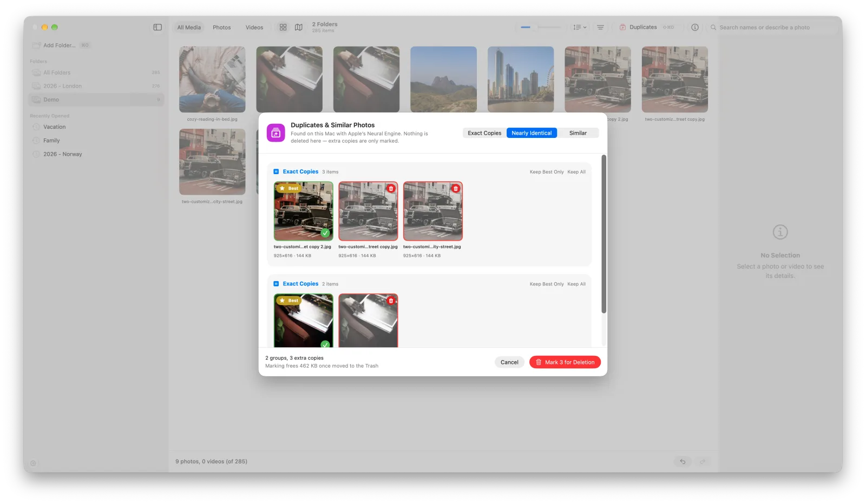Toggle checkbox for the 2 items Exact Copies group
This screenshot has width=866, height=504.
click(x=276, y=283)
